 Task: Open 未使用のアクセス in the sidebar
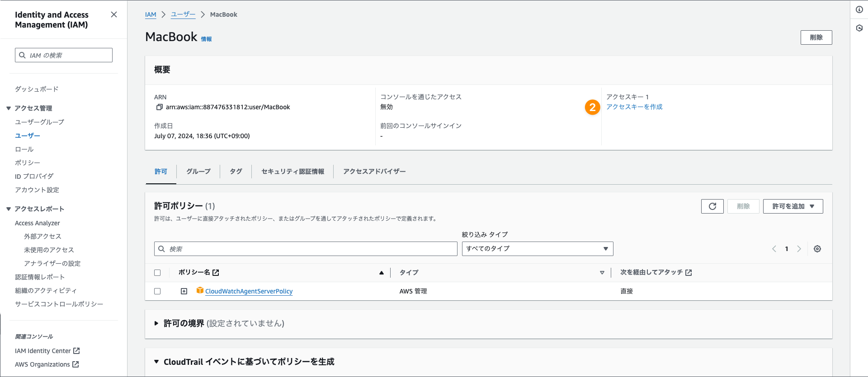pyautogui.click(x=49, y=250)
